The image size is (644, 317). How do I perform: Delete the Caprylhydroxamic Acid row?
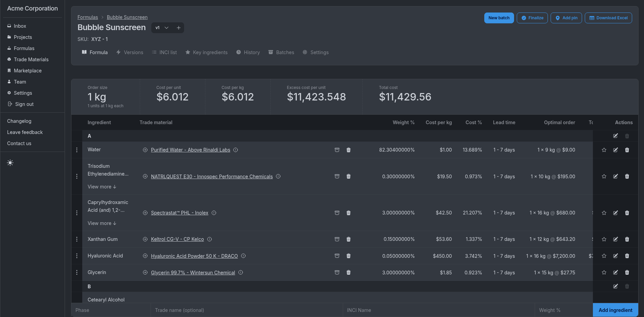(627, 213)
